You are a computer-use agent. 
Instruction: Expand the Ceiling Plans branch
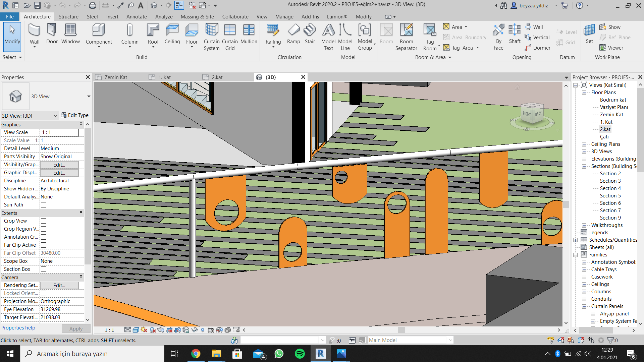[584, 144]
